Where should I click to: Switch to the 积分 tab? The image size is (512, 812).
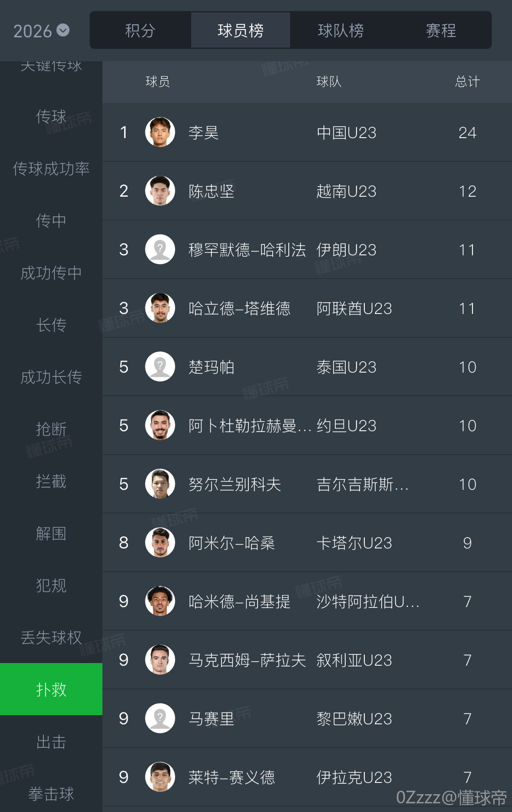(x=140, y=31)
